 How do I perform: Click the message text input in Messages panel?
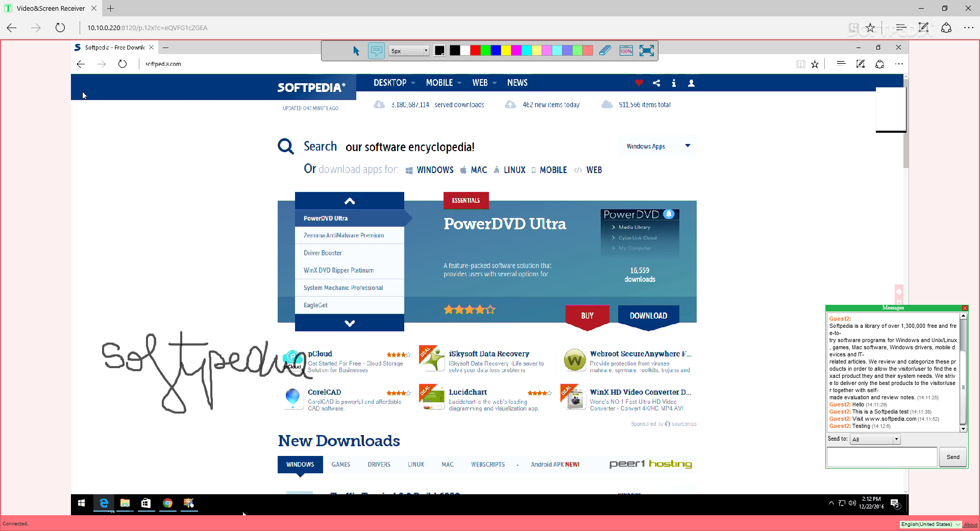click(x=882, y=457)
